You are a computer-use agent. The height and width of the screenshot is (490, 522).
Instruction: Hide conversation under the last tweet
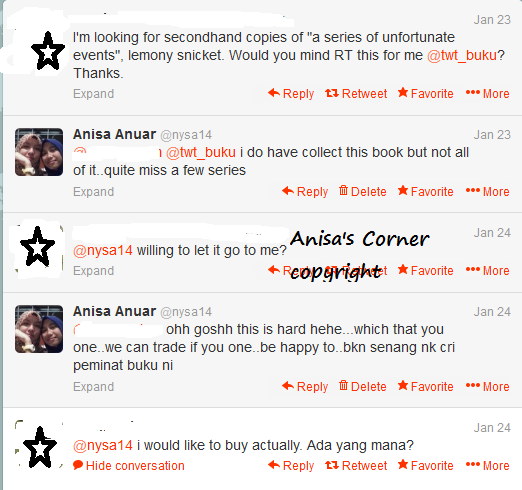pos(129,466)
